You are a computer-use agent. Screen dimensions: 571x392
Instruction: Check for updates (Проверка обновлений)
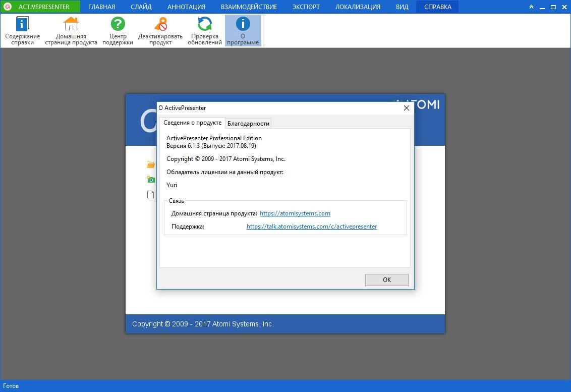pos(205,31)
